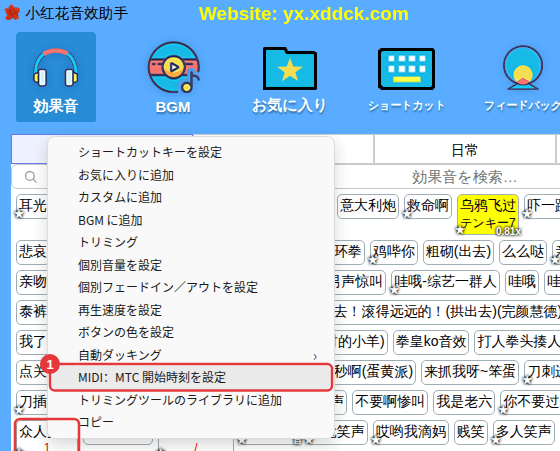
Task: Open the ショートカット keyboard icon
Action: tap(406, 79)
